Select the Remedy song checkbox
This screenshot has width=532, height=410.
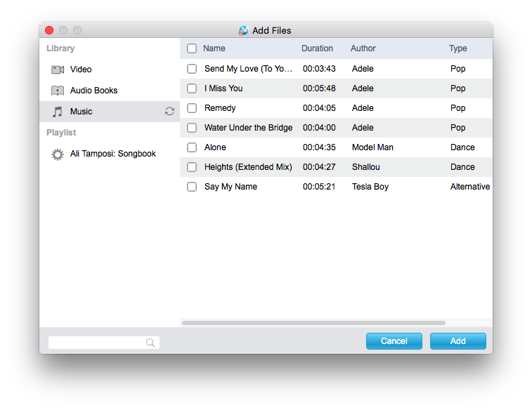click(x=192, y=108)
